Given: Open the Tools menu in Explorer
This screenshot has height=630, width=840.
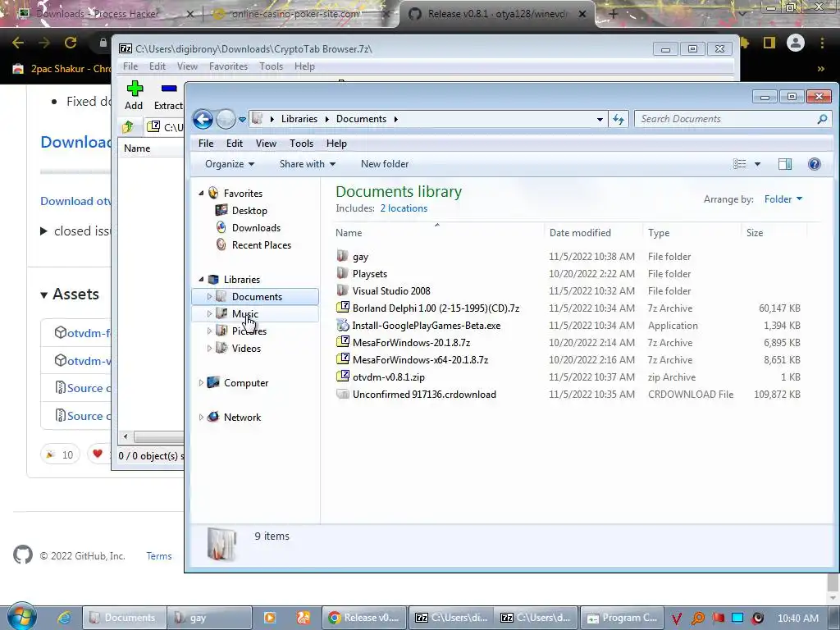Looking at the screenshot, I should tap(301, 144).
